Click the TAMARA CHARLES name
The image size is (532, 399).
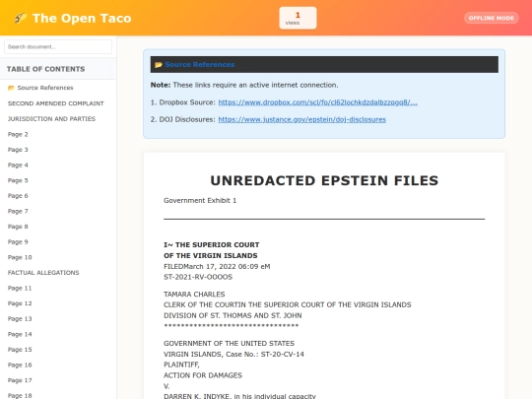pos(194,295)
